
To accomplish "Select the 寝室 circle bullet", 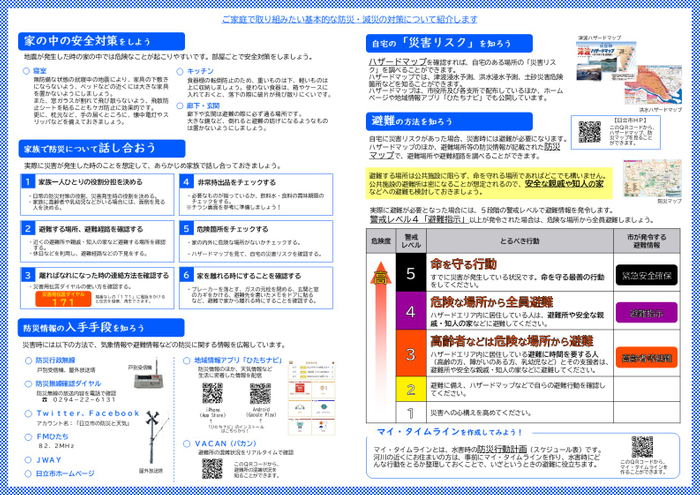I will (x=26, y=71).
